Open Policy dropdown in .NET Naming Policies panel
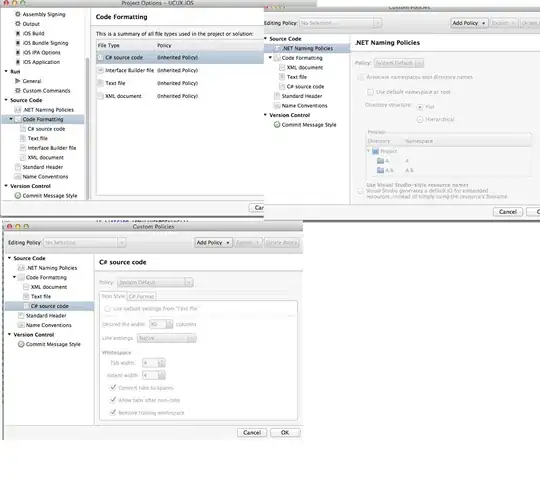The image size is (540, 498). click(399, 63)
